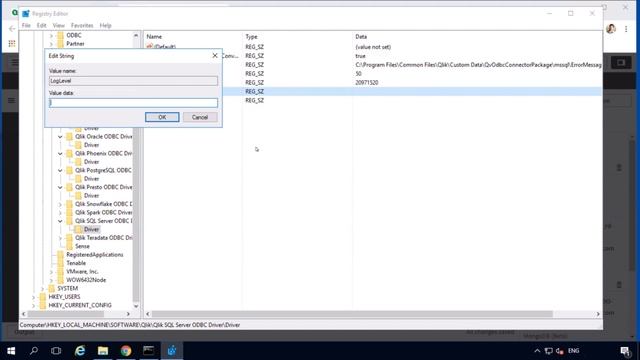640x360 pixels.
Task: Open the Favorites menu
Action: coord(82,25)
